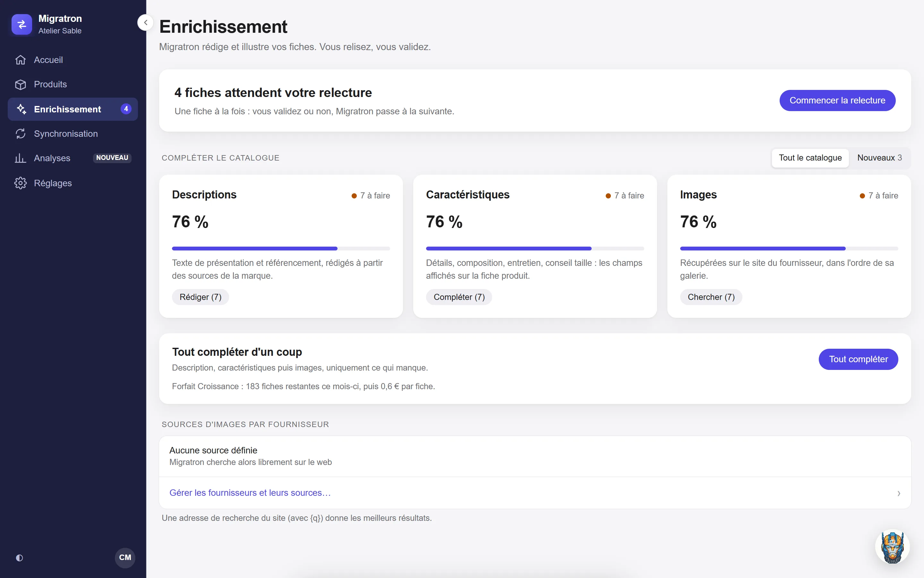Open the Produits menu item
Viewport: 924px width, 578px height.
pyautogui.click(x=73, y=84)
